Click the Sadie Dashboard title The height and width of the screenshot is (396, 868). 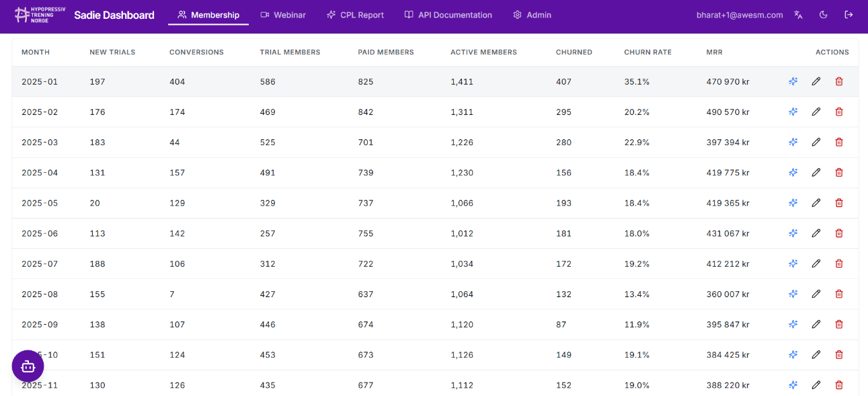pyautogui.click(x=114, y=15)
